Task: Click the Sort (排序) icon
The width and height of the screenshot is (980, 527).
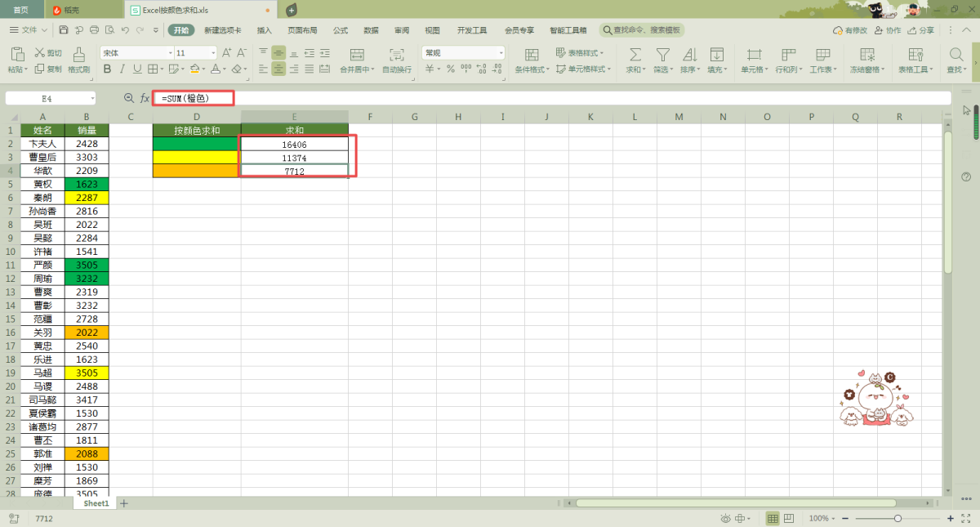Action: (x=688, y=55)
